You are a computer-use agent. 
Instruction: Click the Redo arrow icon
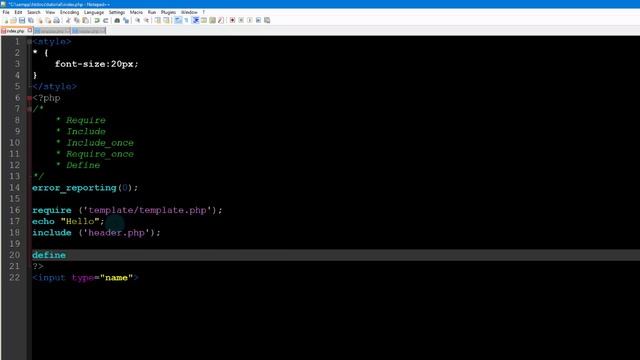(x=106, y=20)
